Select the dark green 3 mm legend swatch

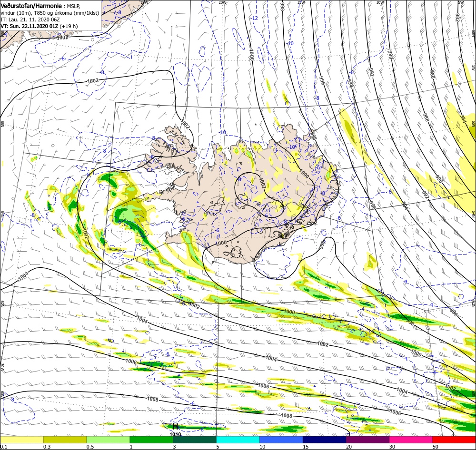coord(195,440)
